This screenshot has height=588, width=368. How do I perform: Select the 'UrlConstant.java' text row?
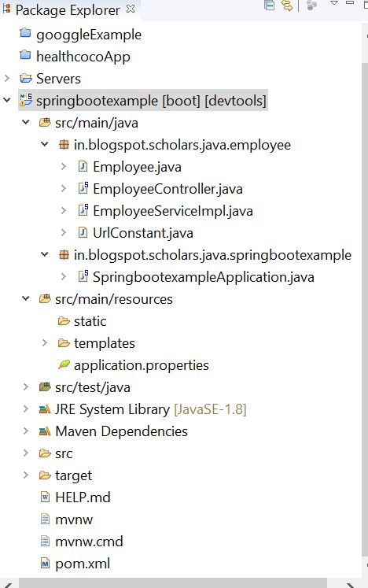click(143, 233)
